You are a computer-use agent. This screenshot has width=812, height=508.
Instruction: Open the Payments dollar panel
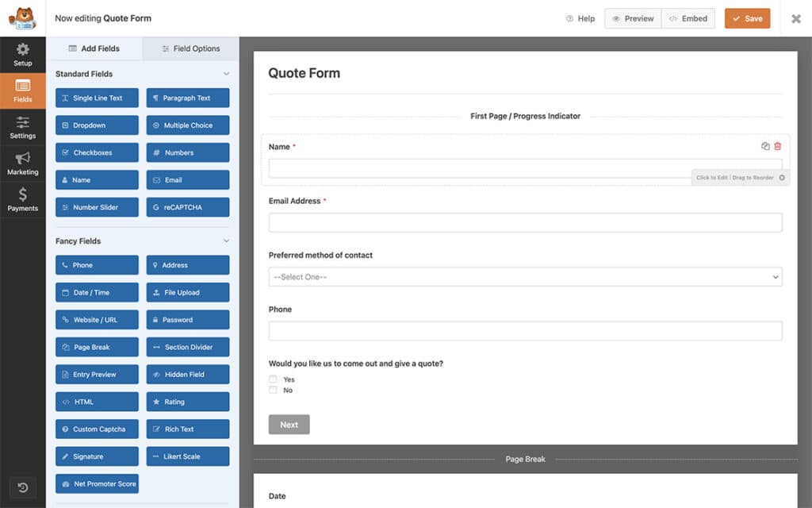(23, 200)
